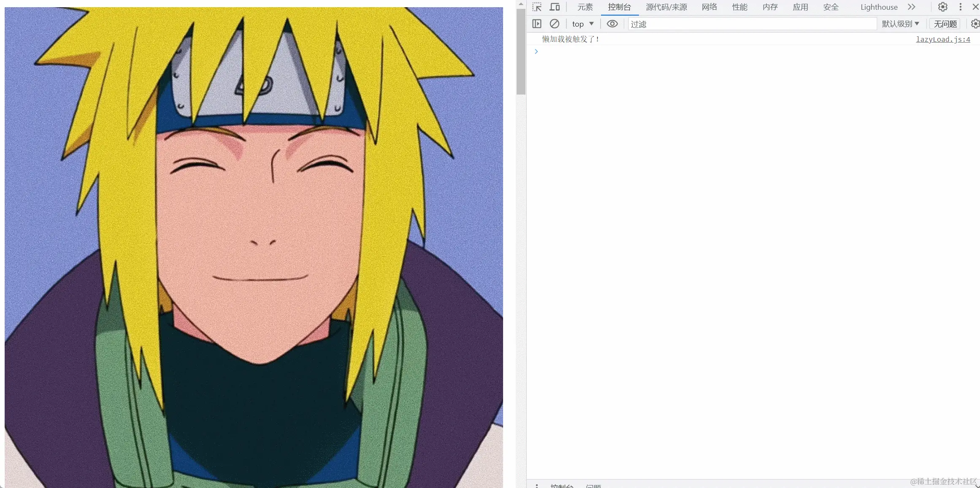Switch to the 网络 tab
Viewport: 980px width, 488px height.
(x=709, y=7)
